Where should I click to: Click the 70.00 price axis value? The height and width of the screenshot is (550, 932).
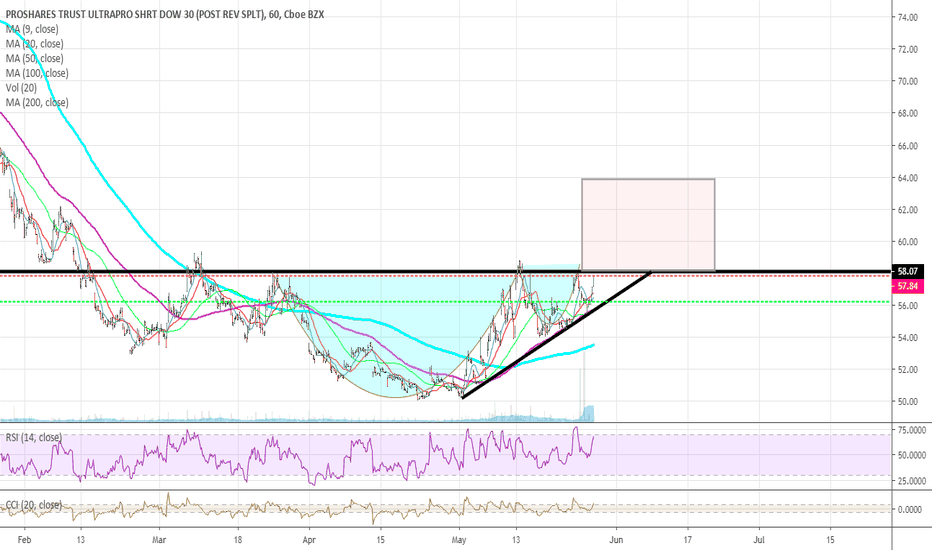click(908, 81)
